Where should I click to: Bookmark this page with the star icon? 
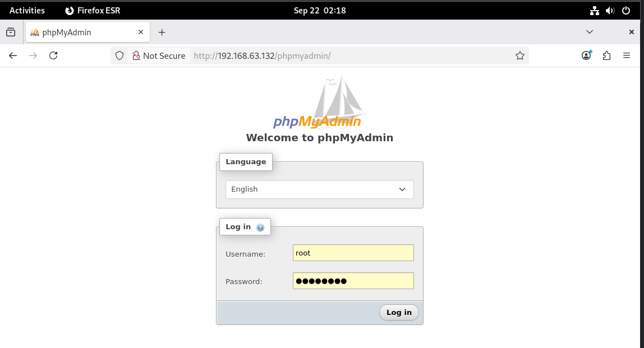click(519, 55)
